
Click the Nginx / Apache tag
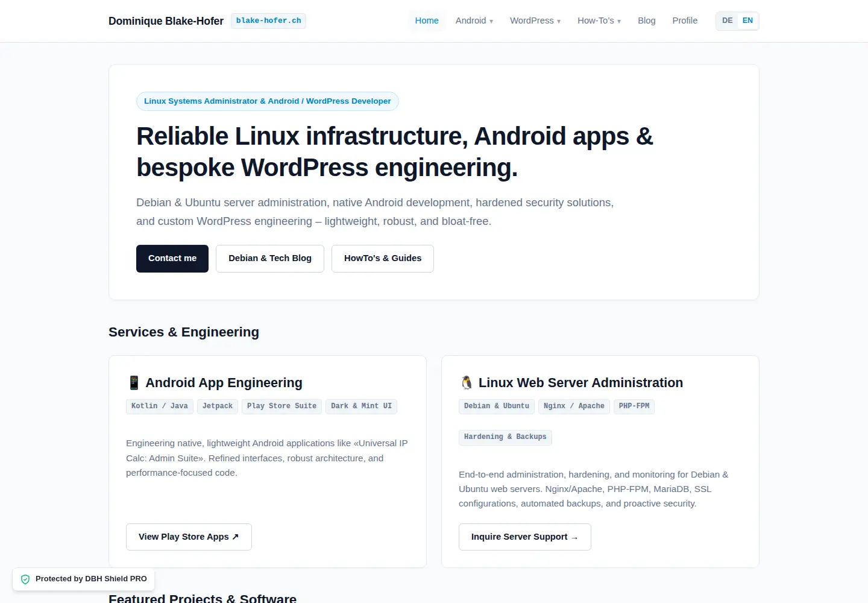[574, 406]
